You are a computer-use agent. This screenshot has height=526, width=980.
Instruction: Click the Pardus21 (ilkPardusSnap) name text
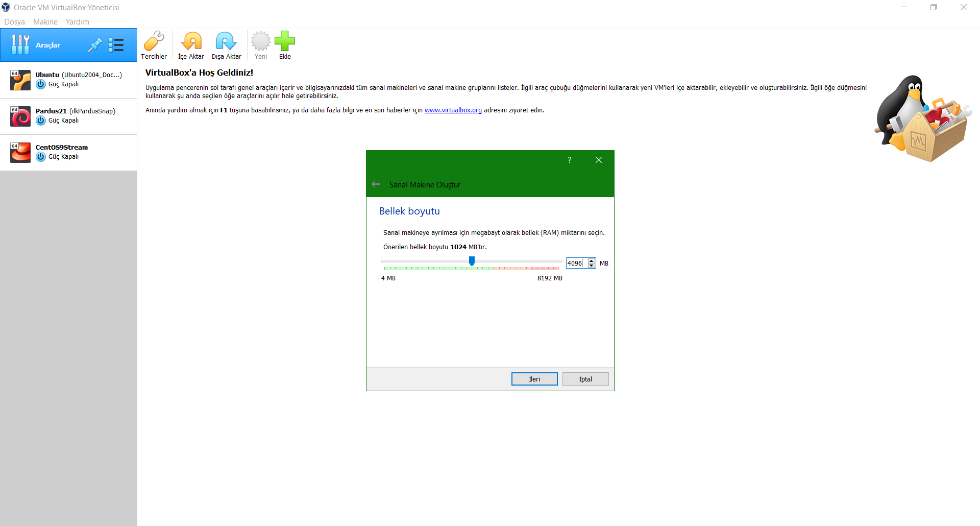coord(76,111)
